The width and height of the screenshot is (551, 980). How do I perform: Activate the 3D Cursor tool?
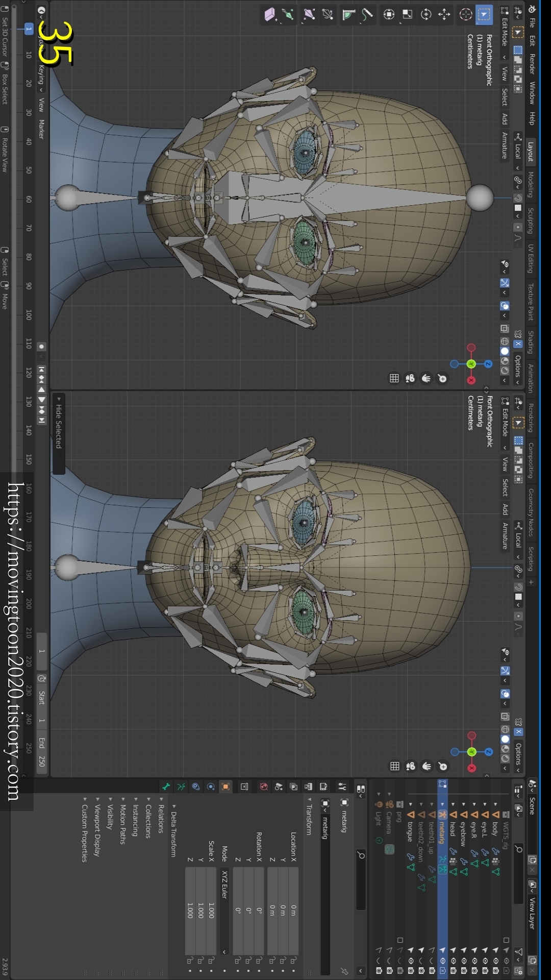pos(465,14)
